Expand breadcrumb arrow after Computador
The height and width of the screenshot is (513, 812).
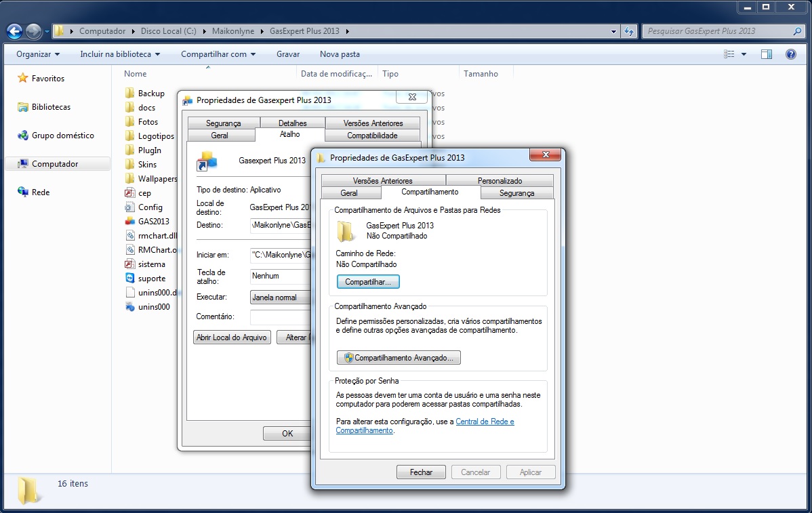coord(133,31)
